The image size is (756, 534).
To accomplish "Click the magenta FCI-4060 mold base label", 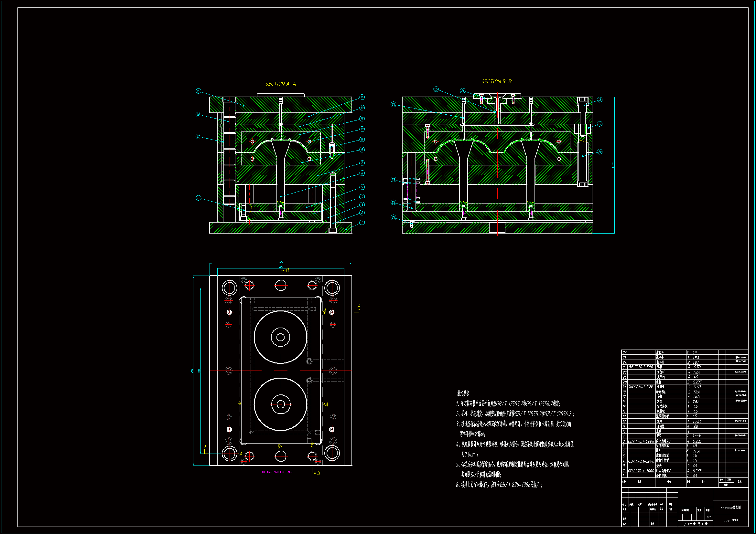I will pos(276,472).
